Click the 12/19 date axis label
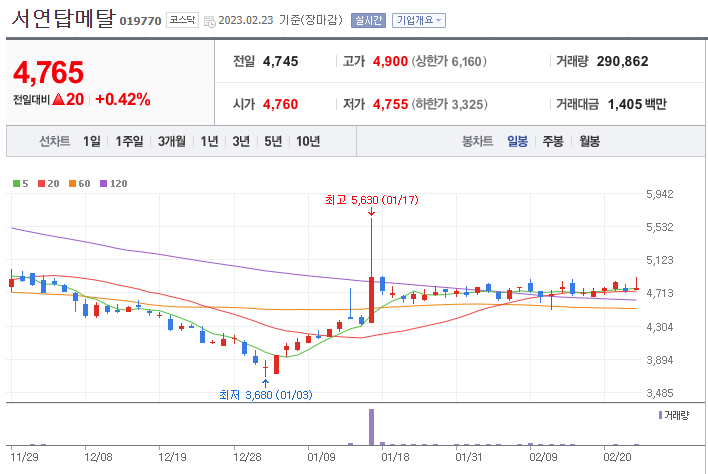Viewport: 708px width, 474px height. tap(172, 457)
